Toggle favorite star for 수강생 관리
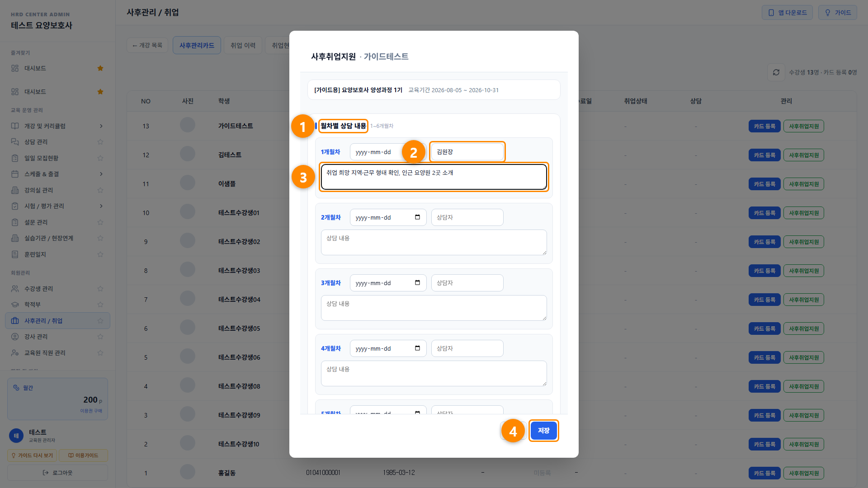The height and width of the screenshot is (488, 868). coord(100,289)
